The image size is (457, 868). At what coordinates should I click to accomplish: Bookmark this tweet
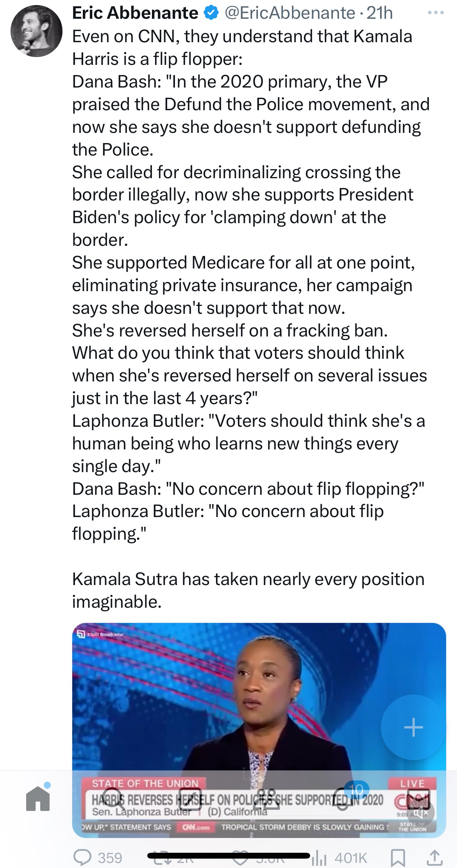click(x=398, y=858)
